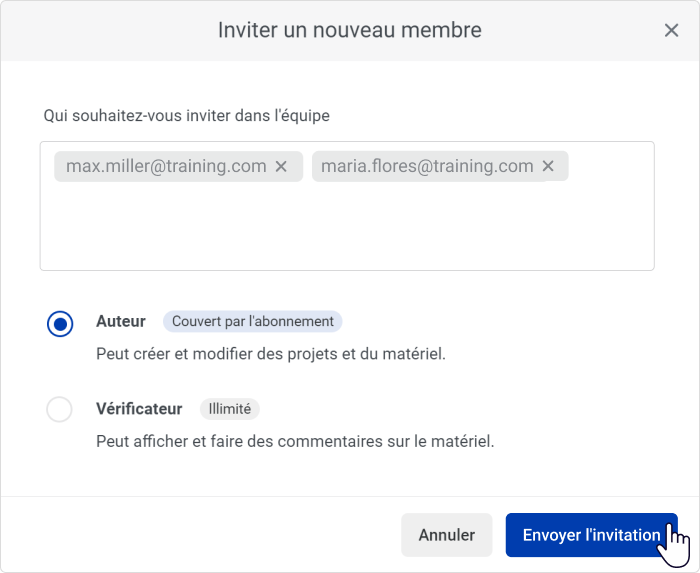Click the gray dialog header bar left of title
The width and height of the screenshot is (700, 573).
(107, 30)
